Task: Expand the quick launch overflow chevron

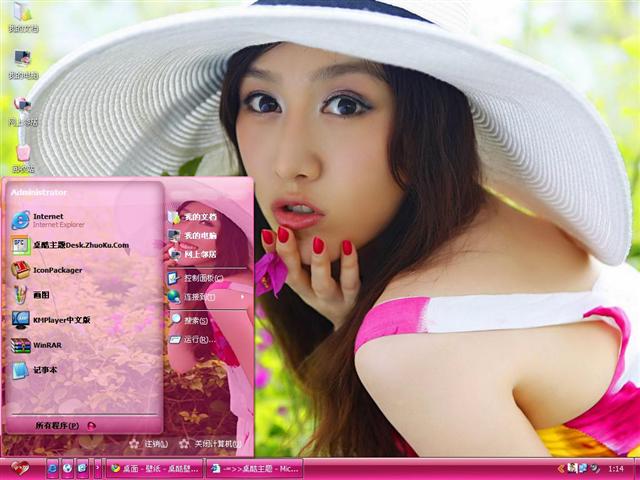Action: pos(98,469)
